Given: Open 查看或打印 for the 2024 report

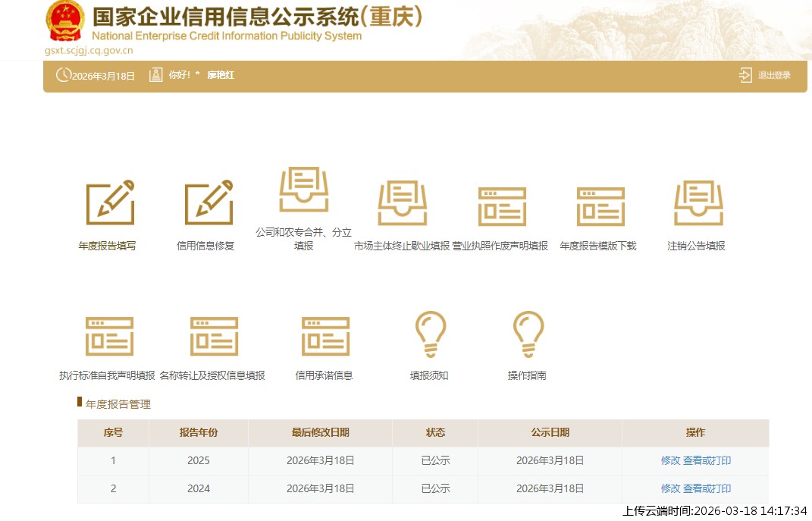Looking at the screenshot, I should [707, 488].
